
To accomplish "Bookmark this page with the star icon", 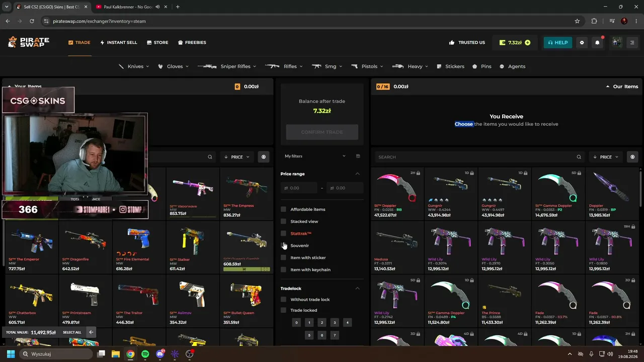I will pos(577,21).
